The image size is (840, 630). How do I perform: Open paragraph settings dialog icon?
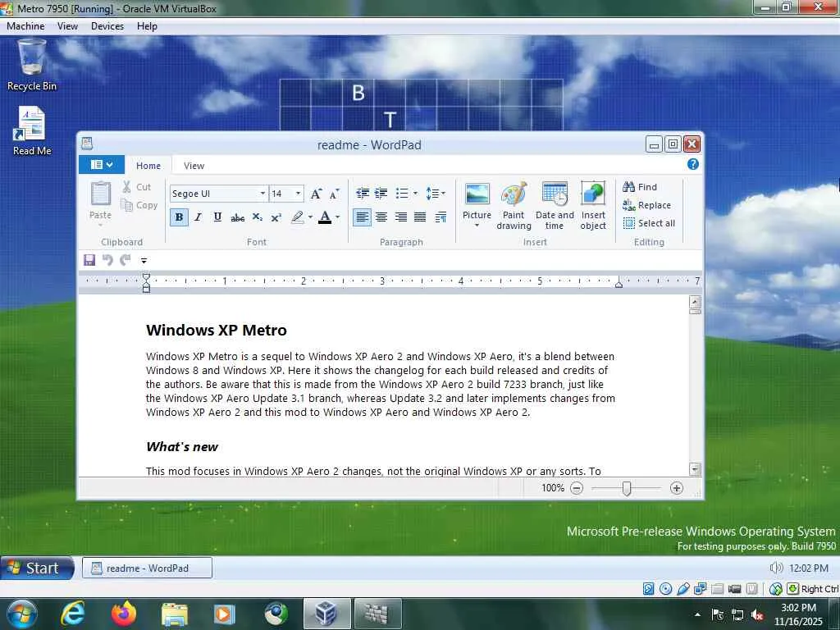tap(441, 217)
